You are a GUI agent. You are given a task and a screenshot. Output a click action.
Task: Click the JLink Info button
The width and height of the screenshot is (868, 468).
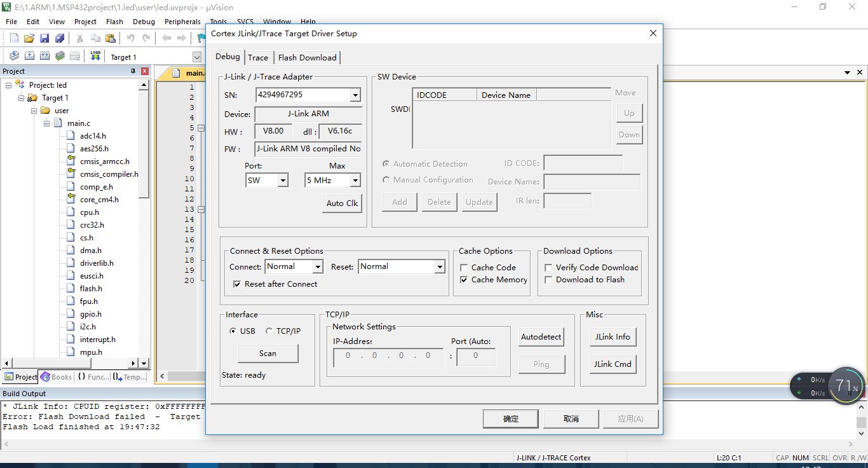pos(613,337)
